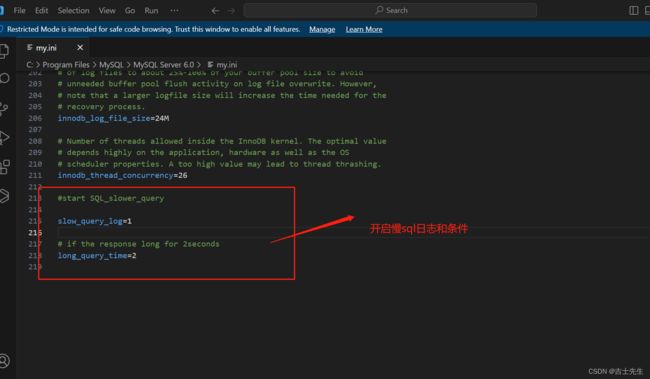This screenshot has height=379, width=650.
Task: Open the Source Control view
Action: [4, 109]
